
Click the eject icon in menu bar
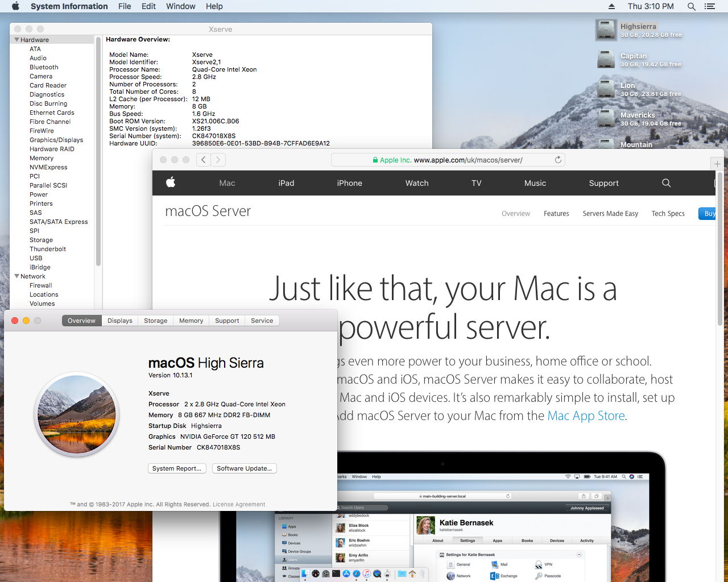click(x=611, y=6)
